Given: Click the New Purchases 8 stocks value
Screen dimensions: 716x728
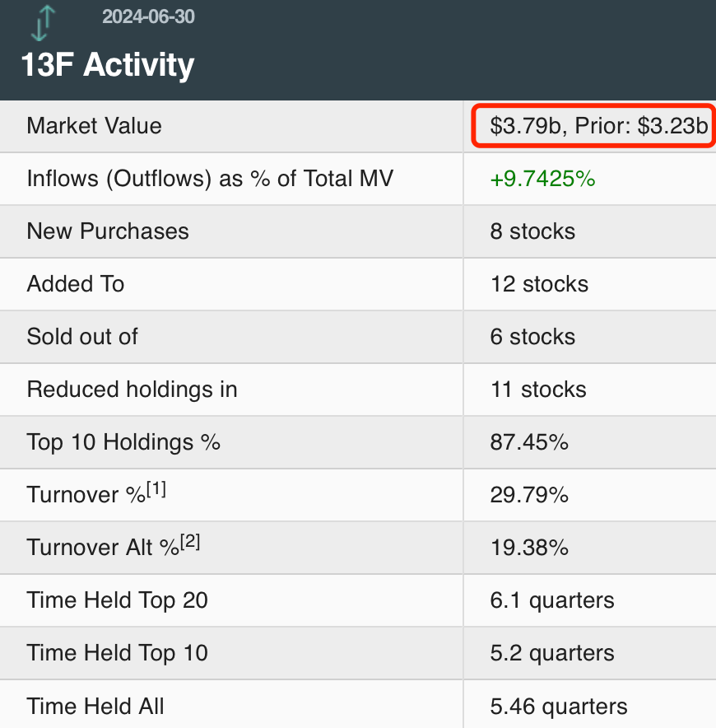Looking at the screenshot, I should (x=532, y=231).
